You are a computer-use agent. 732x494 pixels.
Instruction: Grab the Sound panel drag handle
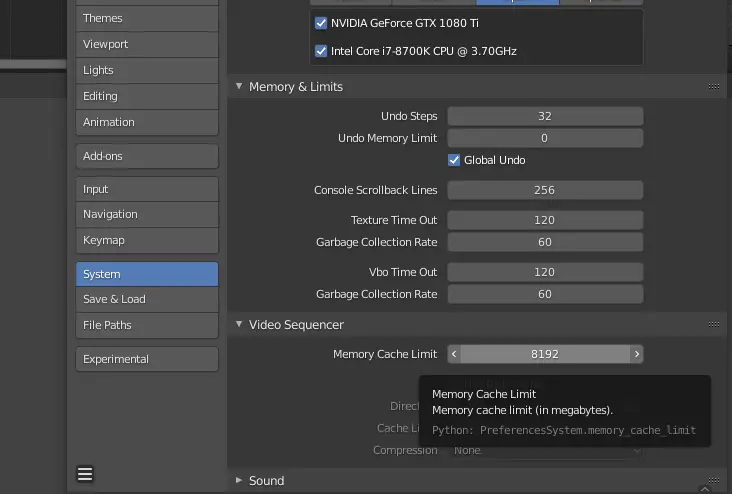[713, 480]
